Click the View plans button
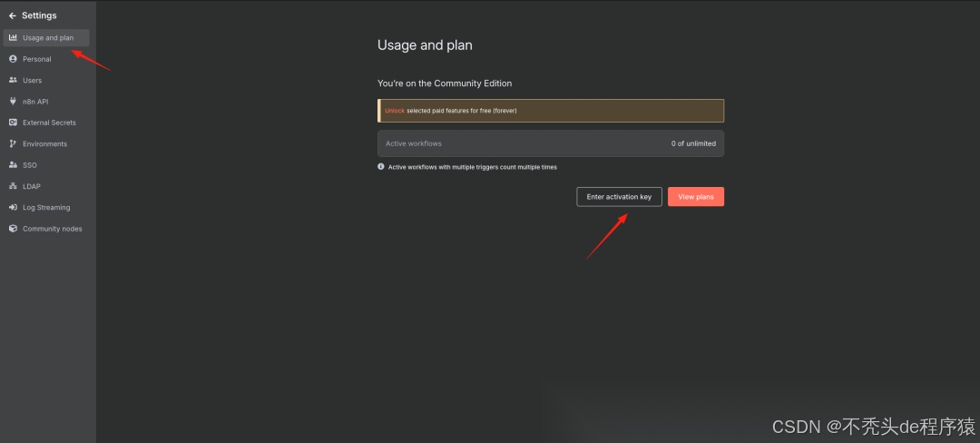Screen dimensions: 980x443 tap(696, 197)
